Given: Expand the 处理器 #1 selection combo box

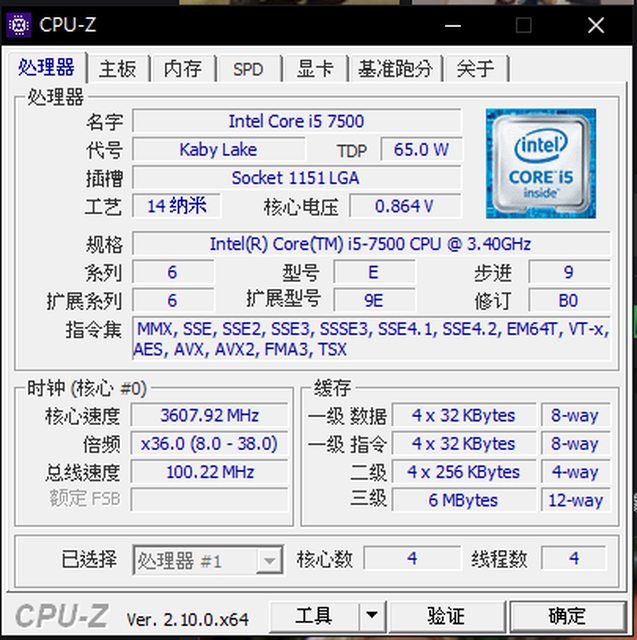Looking at the screenshot, I should (x=208, y=560).
